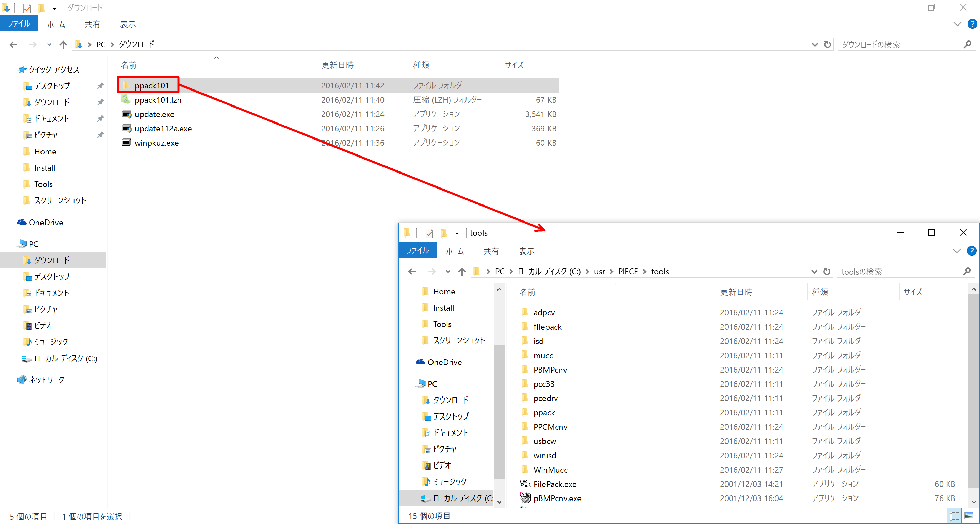Click the Properties quick-access icon in the tools title bar
This screenshot has width=980, height=524.
[x=429, y=233]
